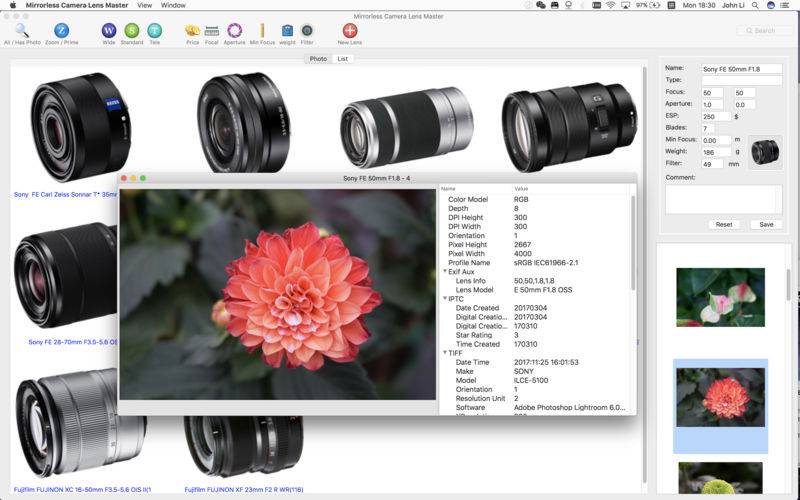Sort lenses by weight
The width and height of the screenshot is (800, 500).
[x=287, y=31]
